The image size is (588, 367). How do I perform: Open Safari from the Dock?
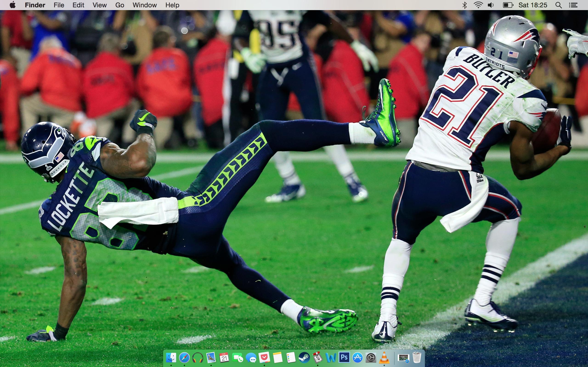[184, 358]
